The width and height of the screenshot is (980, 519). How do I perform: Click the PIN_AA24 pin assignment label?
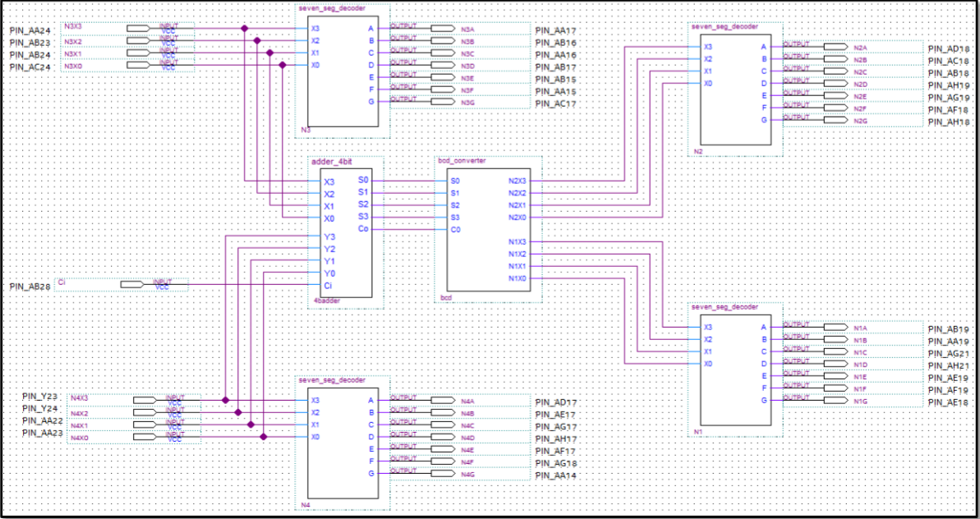pyautogui.click(x=30, y=31)
